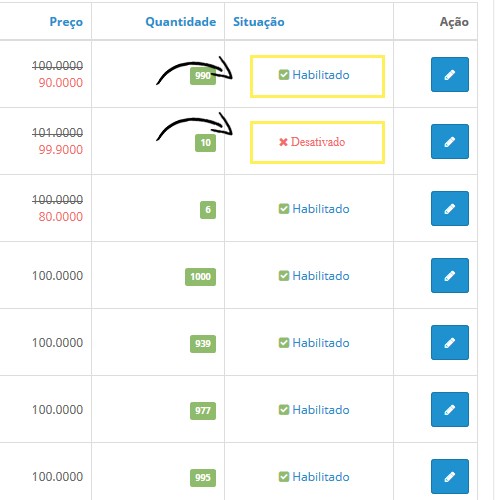Click the Desativado status label
The height and width of the screenshot is (500, 500).
[x=318, y=142]
